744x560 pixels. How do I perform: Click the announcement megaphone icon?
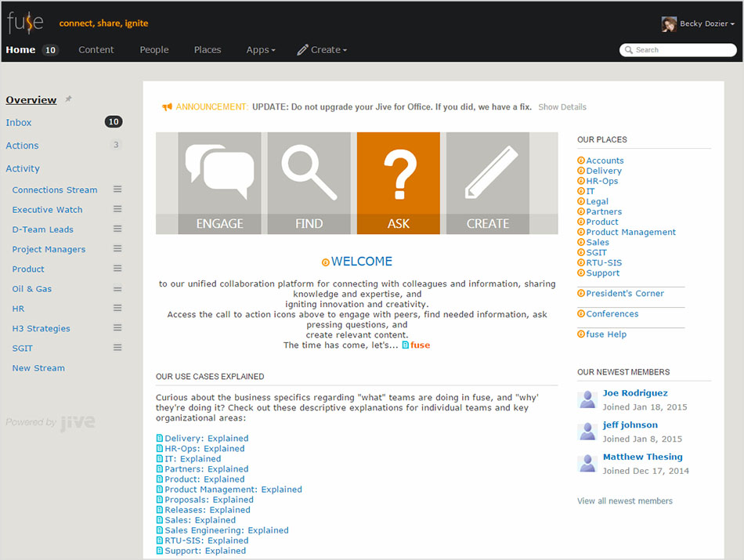pos(167,107)
